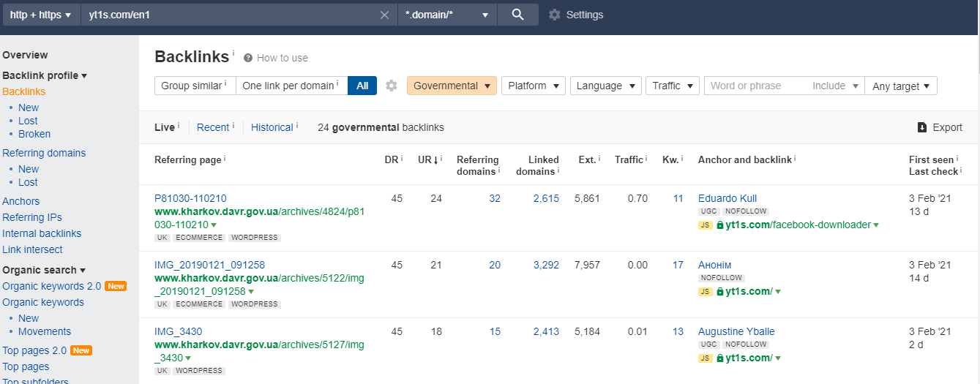Viewport: 980px width, 384px height.
Task: Switch to One link per domain
Action: pyautogui.click(x=291, y=86)
